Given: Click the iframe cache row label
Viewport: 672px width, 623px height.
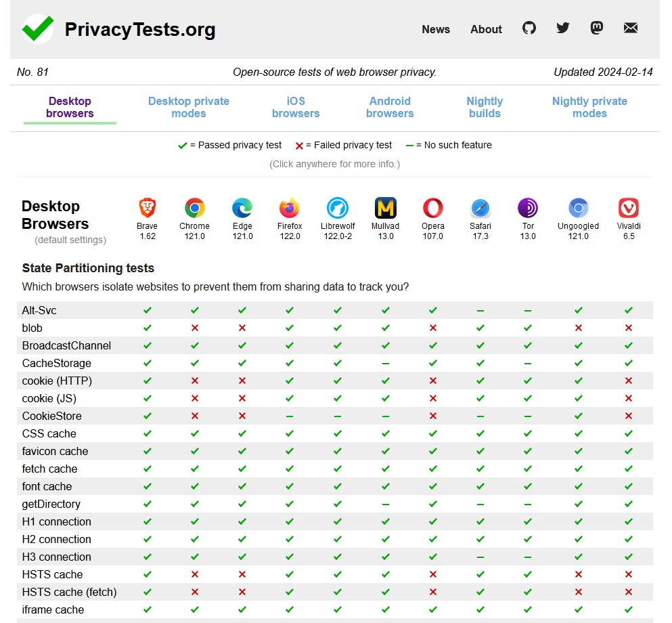Looking at the screenshot, I should tap(53, 609).
